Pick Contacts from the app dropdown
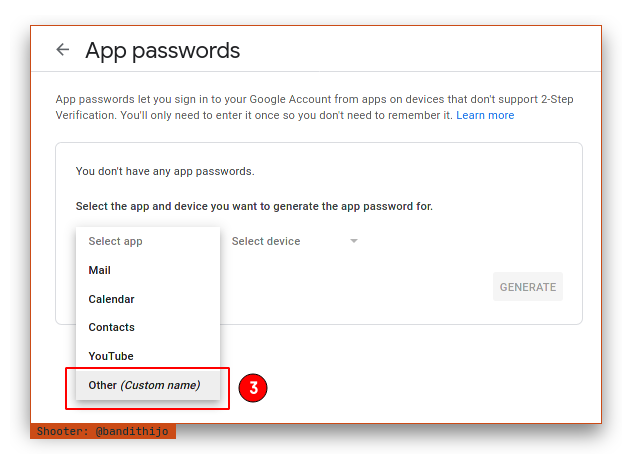The width and height of the screenshot is (632, 459). 111,327
